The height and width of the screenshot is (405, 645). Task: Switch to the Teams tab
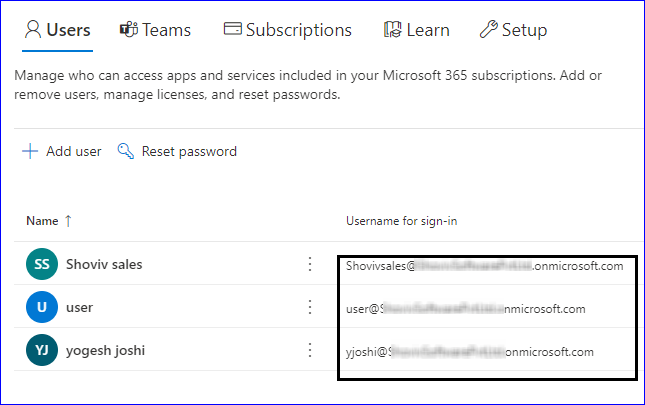coord(155,30)
